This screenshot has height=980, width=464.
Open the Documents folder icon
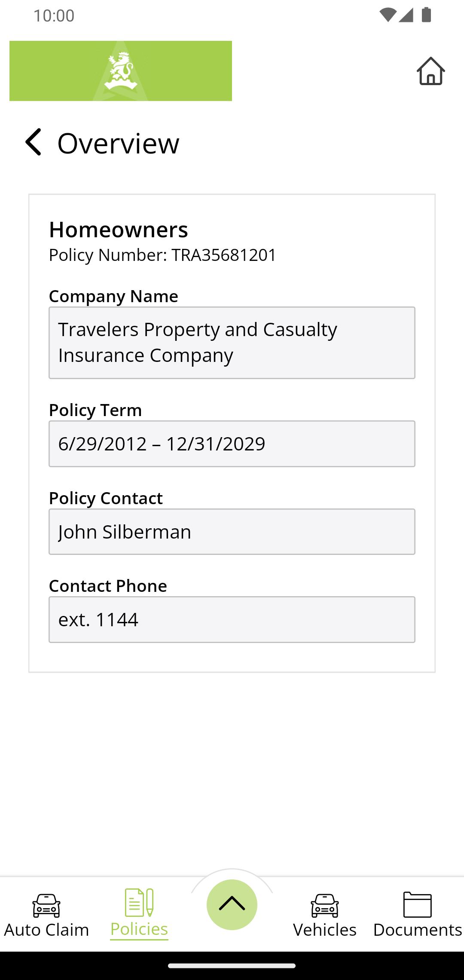(418, 904)
